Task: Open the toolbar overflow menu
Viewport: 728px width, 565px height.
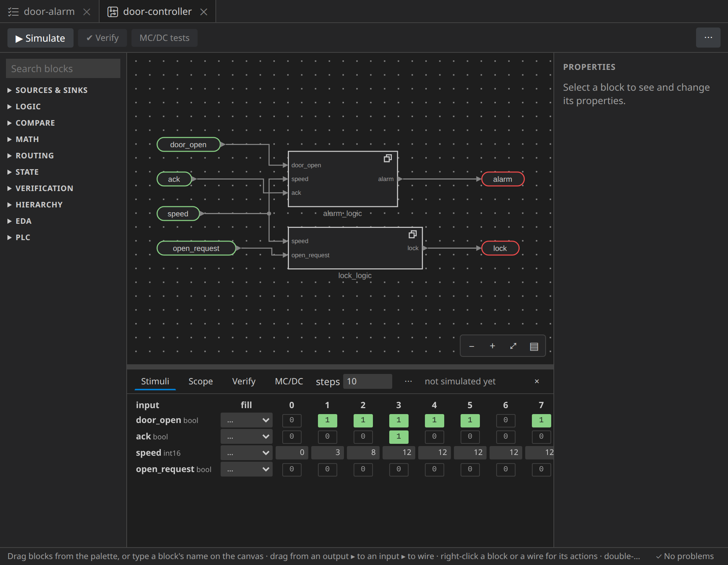Action: point(708,38)
